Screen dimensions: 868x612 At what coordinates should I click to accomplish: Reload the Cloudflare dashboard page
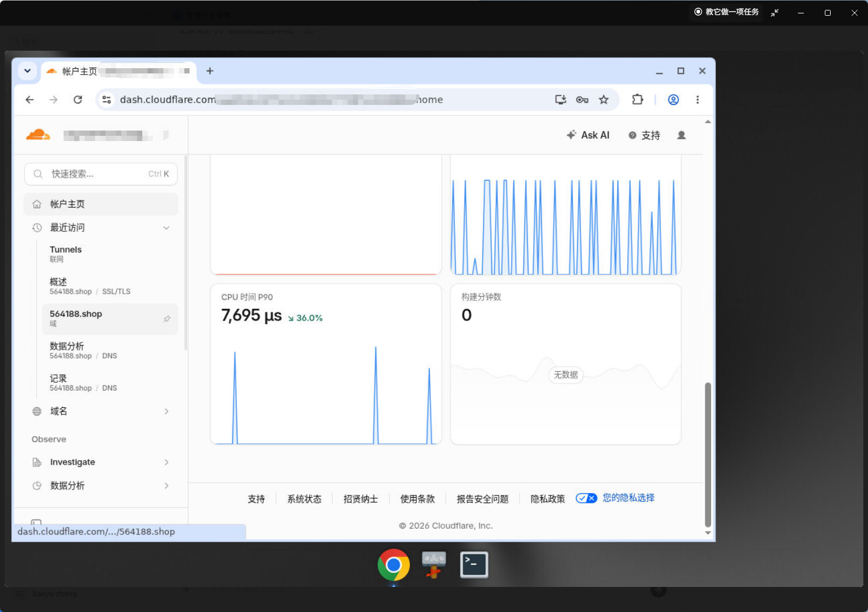point(78,100)
